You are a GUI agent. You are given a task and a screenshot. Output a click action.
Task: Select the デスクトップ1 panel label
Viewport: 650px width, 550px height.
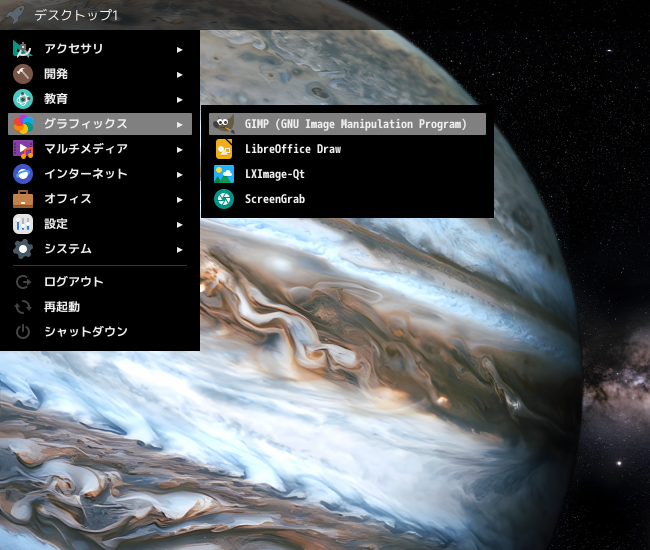click(76, 15)
